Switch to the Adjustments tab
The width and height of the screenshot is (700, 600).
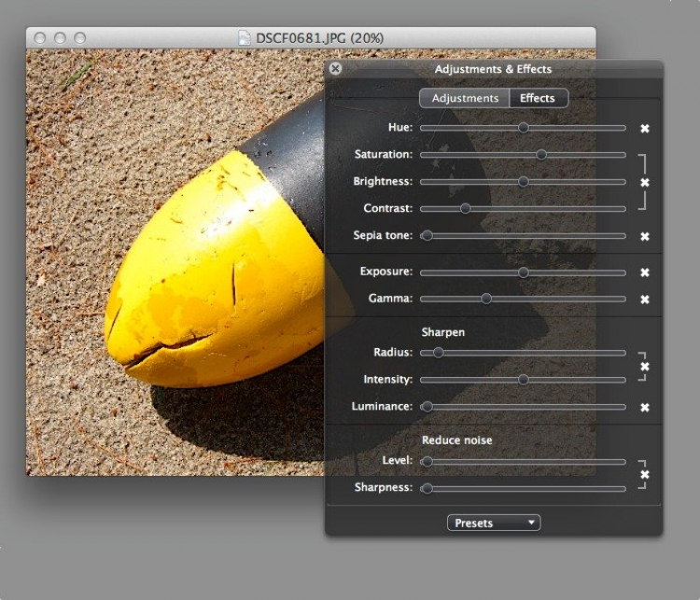[x=465, y=98]
